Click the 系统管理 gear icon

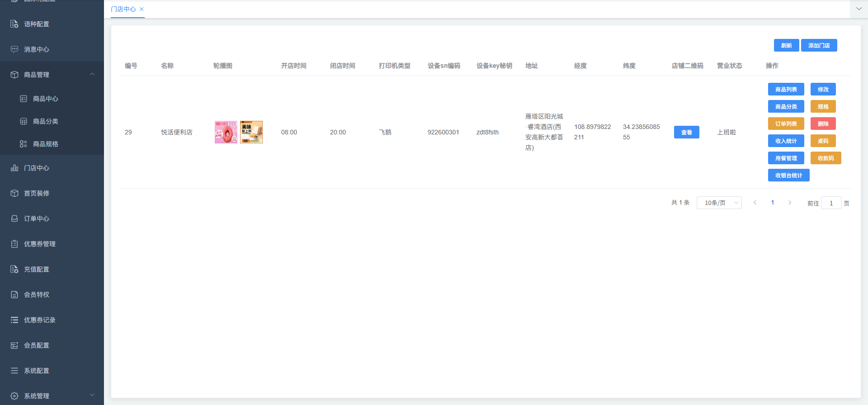point(14,396)
